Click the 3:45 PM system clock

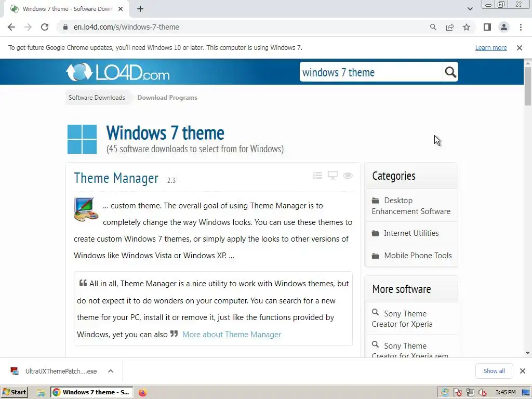click(x=505, y=392)
